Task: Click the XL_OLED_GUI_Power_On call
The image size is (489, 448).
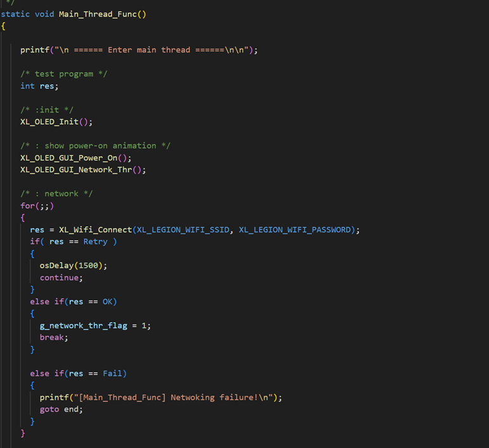Action: coord(75,158)
